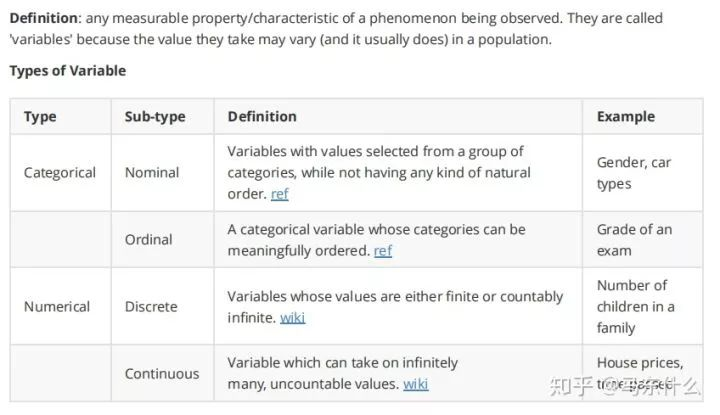Select the Ordinal sub-type cell
The width and height of the screenshot is (720, 415).
148,239
